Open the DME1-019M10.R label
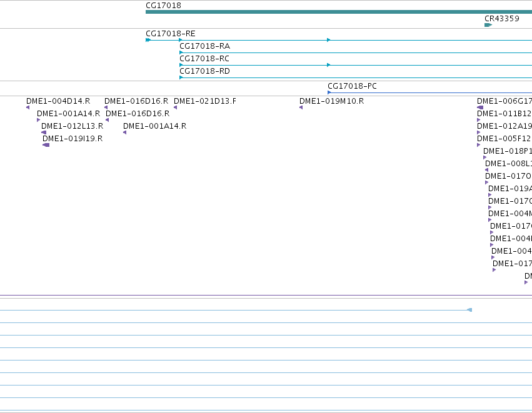 (331, 101)
